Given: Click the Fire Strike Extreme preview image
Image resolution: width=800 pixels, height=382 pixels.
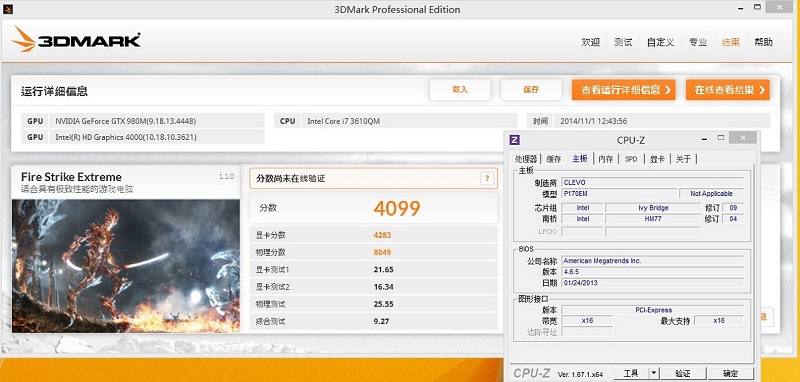Looking at the screenshot, I should coord(126,266).
